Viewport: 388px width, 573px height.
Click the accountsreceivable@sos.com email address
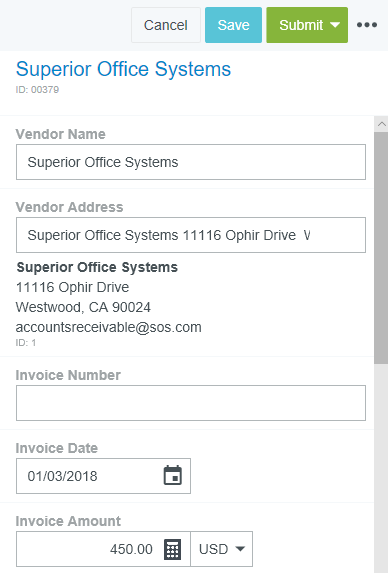click(x=109, y=327)
